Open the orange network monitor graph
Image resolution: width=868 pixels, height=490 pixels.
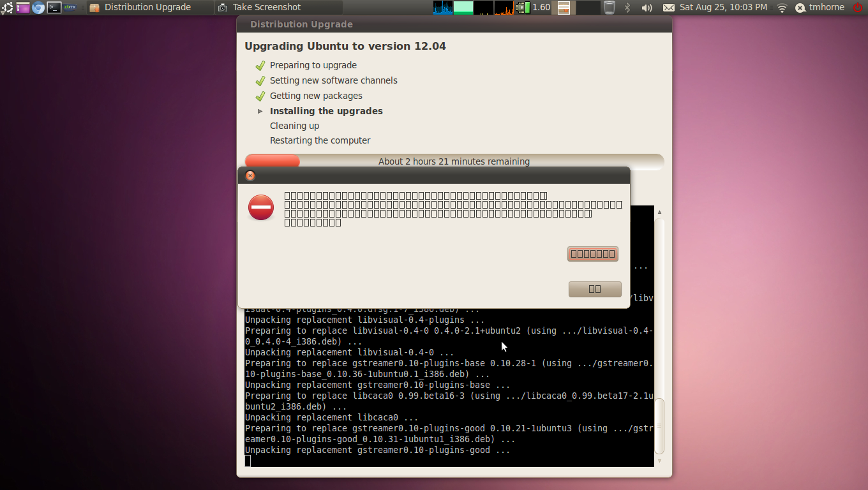(x=504, y=8)
